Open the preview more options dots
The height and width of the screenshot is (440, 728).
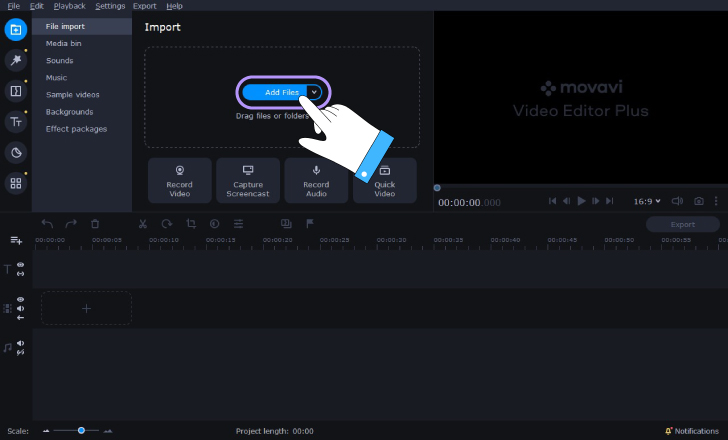click(716, 201)
